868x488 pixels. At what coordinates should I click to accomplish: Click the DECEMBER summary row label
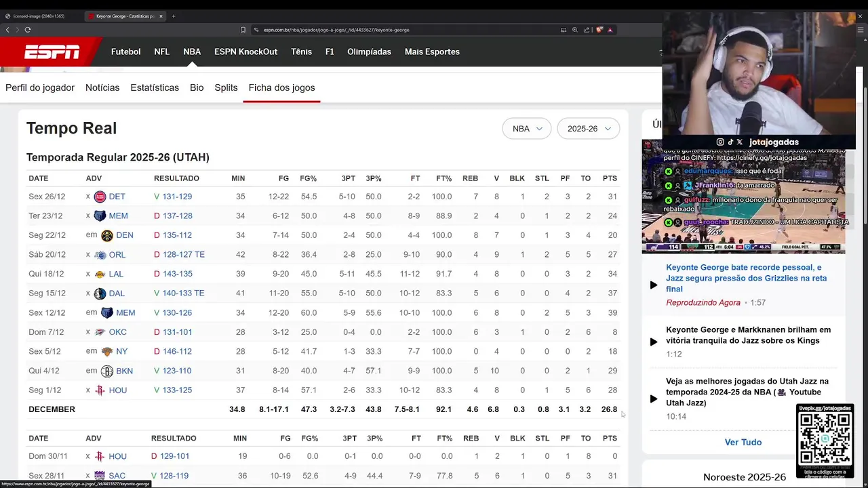tap(52, 409)
